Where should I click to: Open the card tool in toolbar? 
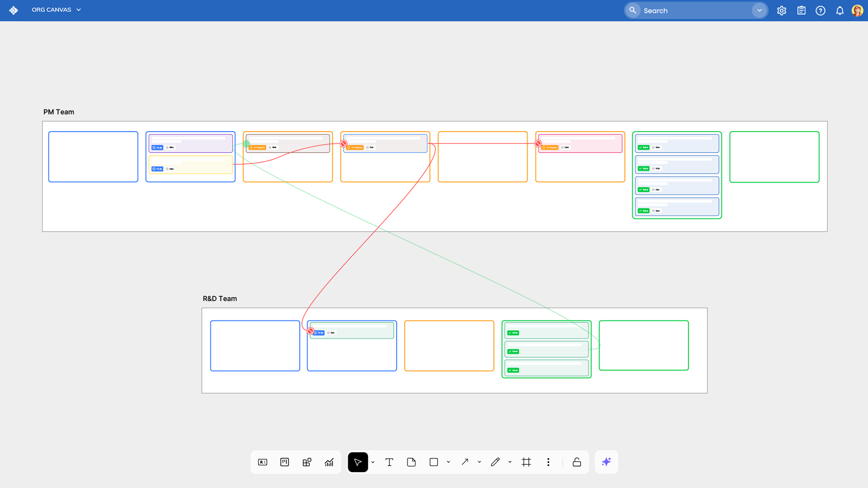pyautogui.click(x=263, y=462)
